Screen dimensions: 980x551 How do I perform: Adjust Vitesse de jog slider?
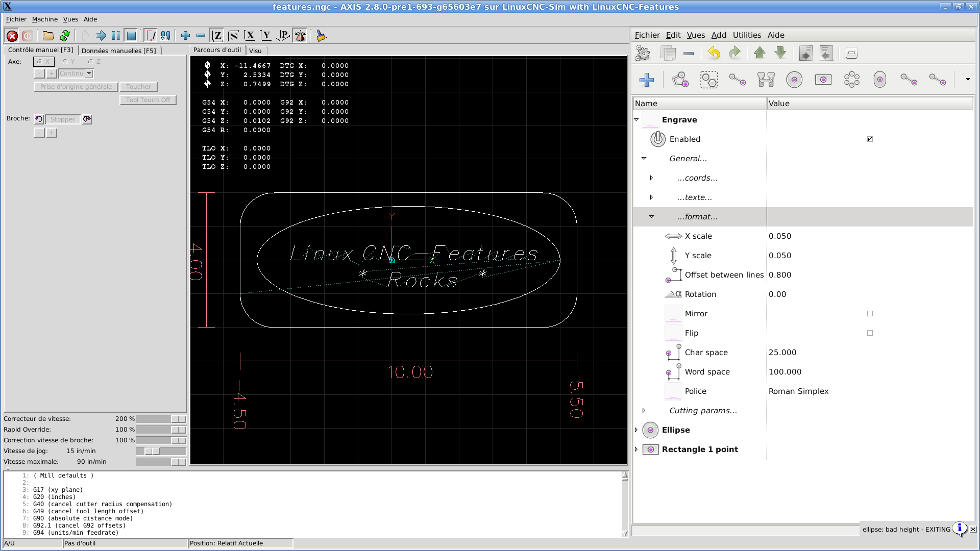(161, 451)
